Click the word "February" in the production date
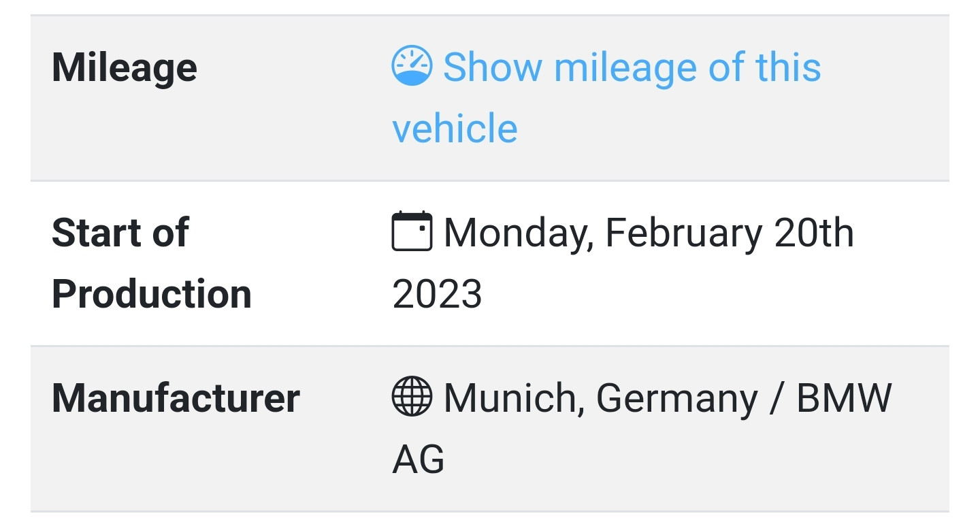This screenshot has width=980, height=520. click(x=683, y=233)
